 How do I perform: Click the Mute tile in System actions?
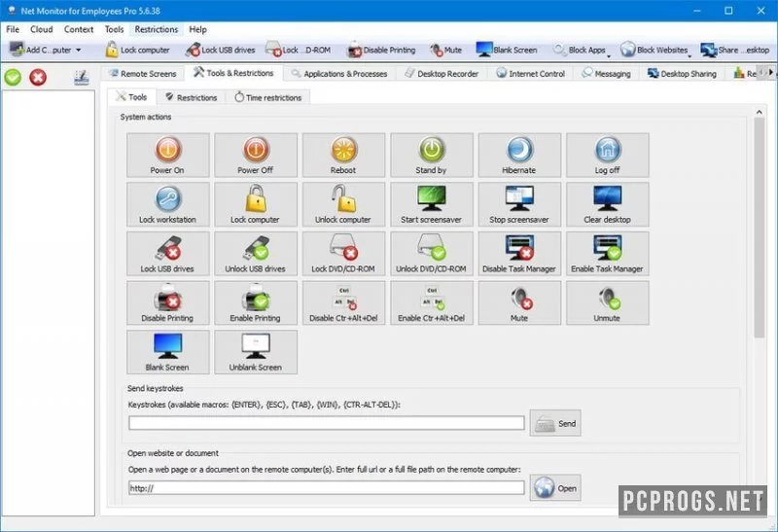coord(519,302)
